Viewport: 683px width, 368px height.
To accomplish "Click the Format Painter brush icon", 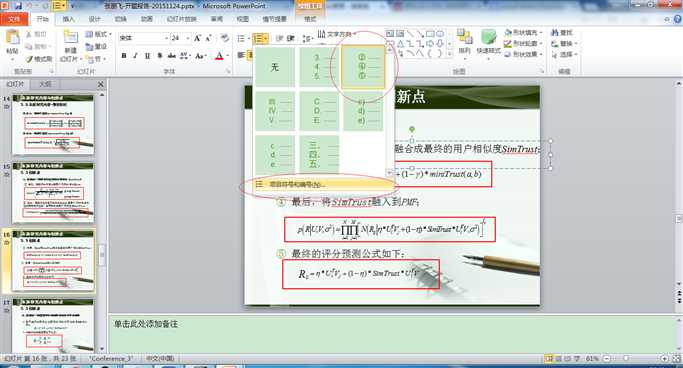I will (x=29, y=59).
